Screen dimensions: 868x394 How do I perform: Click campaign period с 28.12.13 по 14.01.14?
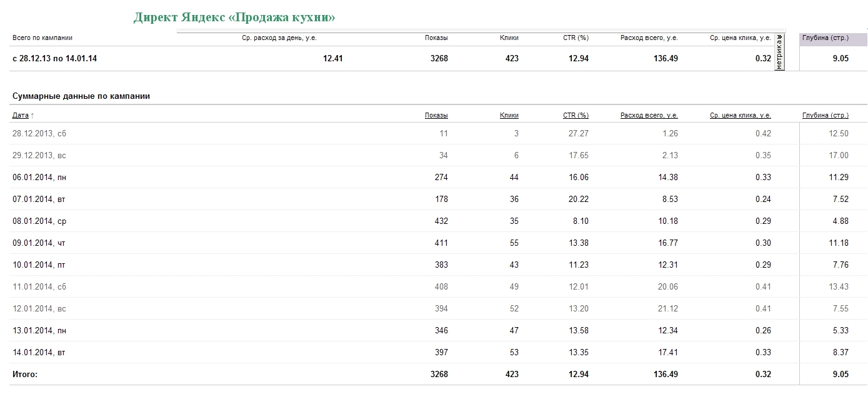pyautogui.click(x=54, y=58)
